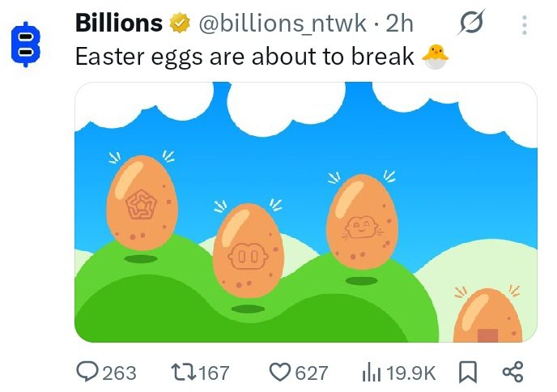Click the egg with the smiling face
Image resolution: width=557 pixels, height=392 pixels.
point(361,220)
